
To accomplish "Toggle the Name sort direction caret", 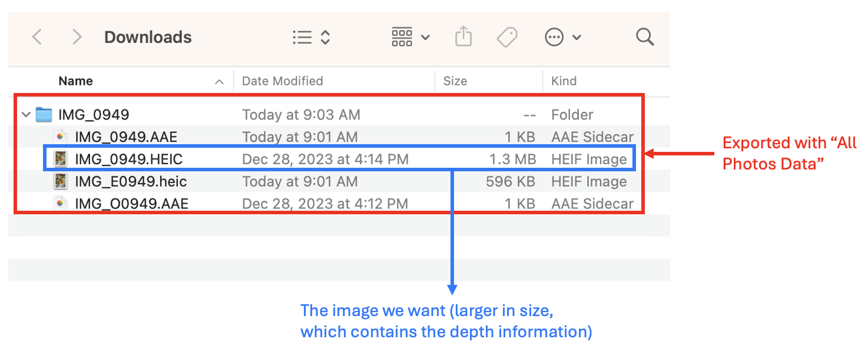I will click(220, 82).
